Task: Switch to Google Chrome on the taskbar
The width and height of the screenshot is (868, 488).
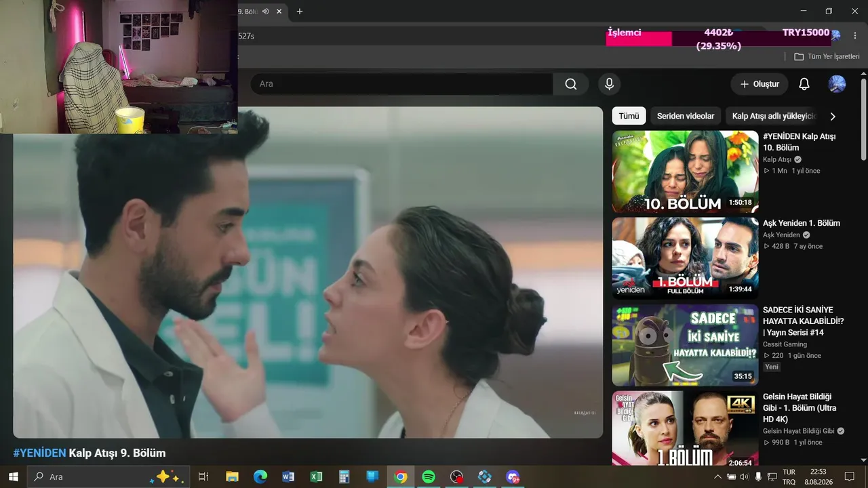Action: click(401, 476)
